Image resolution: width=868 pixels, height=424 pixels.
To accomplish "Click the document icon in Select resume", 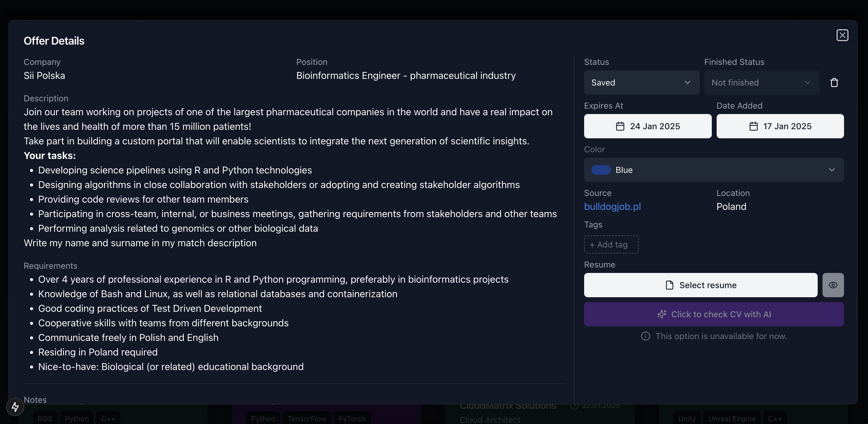I will (x=669, y=285).
